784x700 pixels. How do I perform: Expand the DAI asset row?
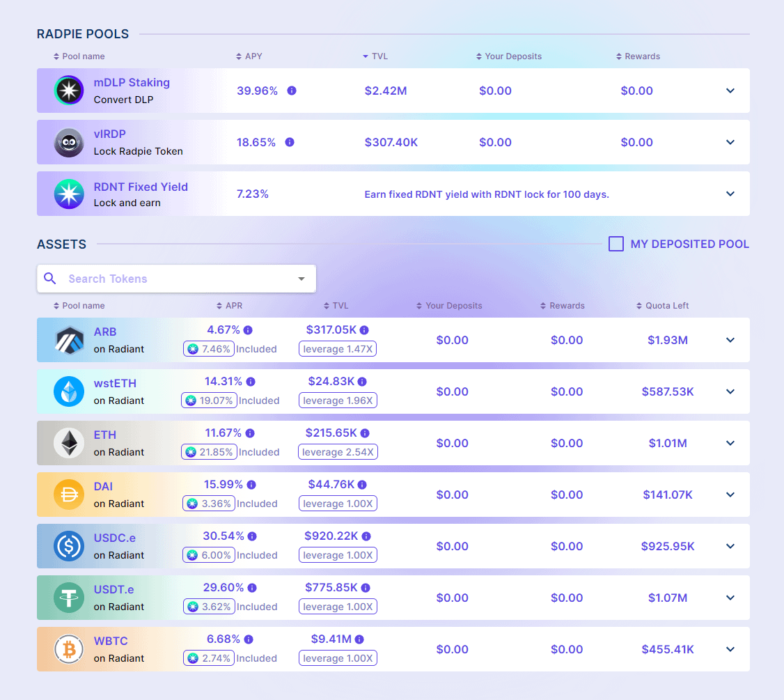(730, 495)
